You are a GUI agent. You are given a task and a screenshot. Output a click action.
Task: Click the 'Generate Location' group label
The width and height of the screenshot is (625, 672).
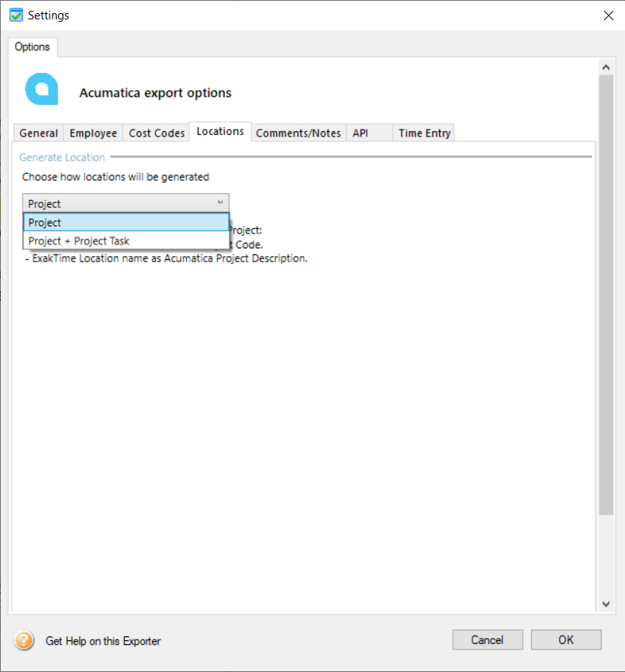coord(62,158)
